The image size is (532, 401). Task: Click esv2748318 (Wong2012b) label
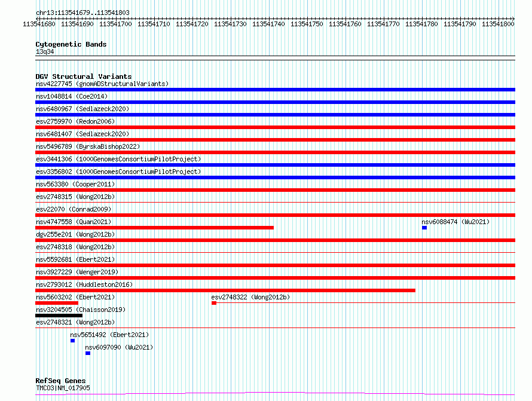[x=75, y=247]
